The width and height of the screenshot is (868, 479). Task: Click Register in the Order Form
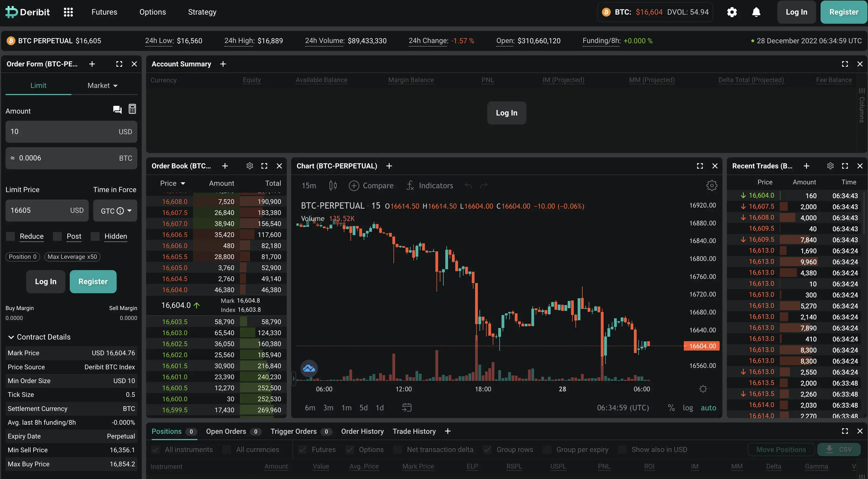93,282
